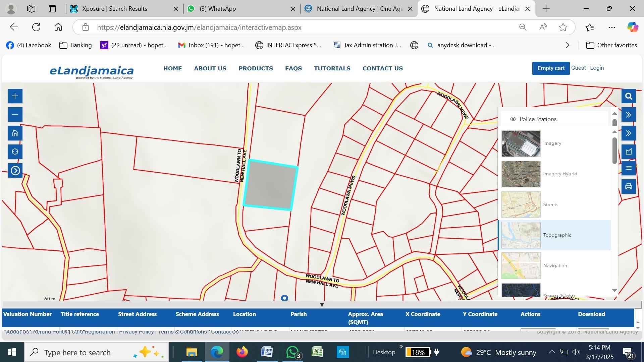Click the blue location marker on map
The width and height of the screenshot is (644, 362).
coord(284,298)
